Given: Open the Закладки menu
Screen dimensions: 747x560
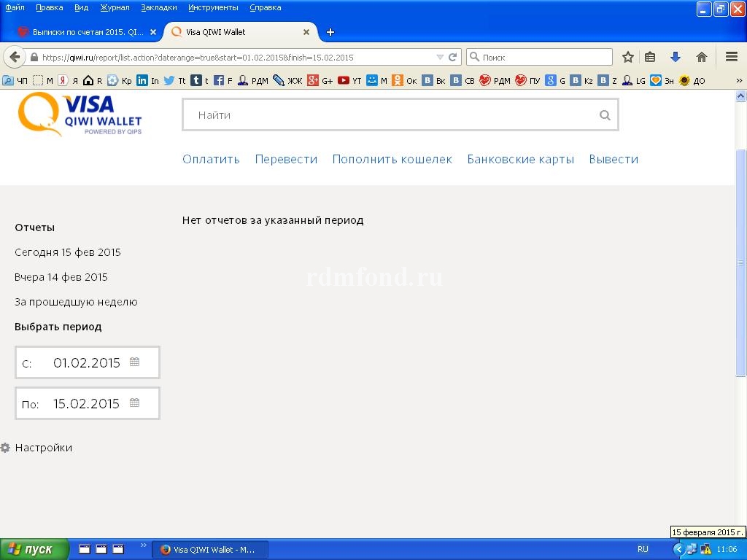Looking at the screenshot, I should [158, 7].
